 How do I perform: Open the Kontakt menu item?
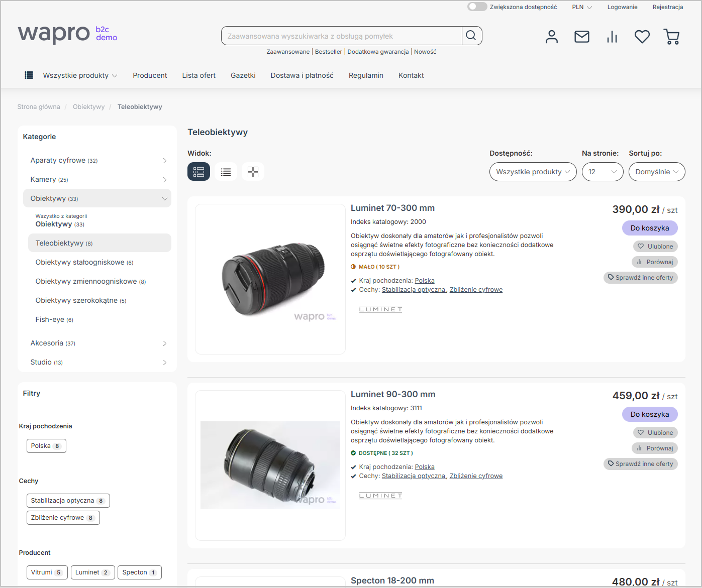pos(411,75)
